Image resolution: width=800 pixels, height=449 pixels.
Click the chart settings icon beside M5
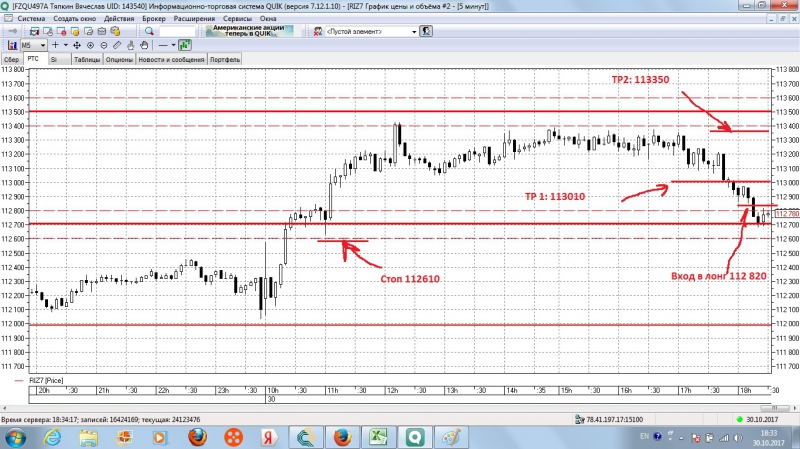(12, 45)
